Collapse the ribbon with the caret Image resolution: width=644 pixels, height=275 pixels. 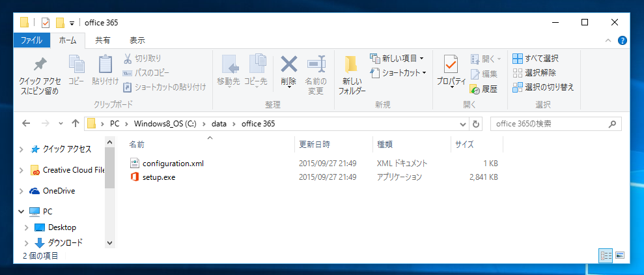point(609,40)
